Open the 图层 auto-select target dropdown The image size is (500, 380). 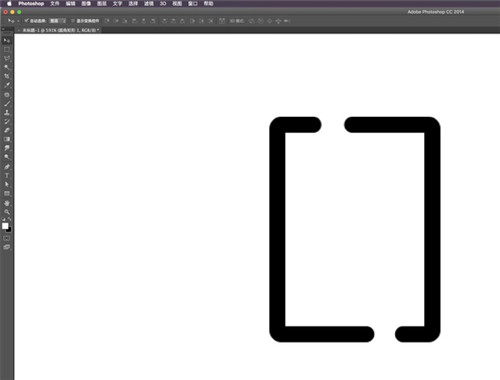tap(57, 21)
